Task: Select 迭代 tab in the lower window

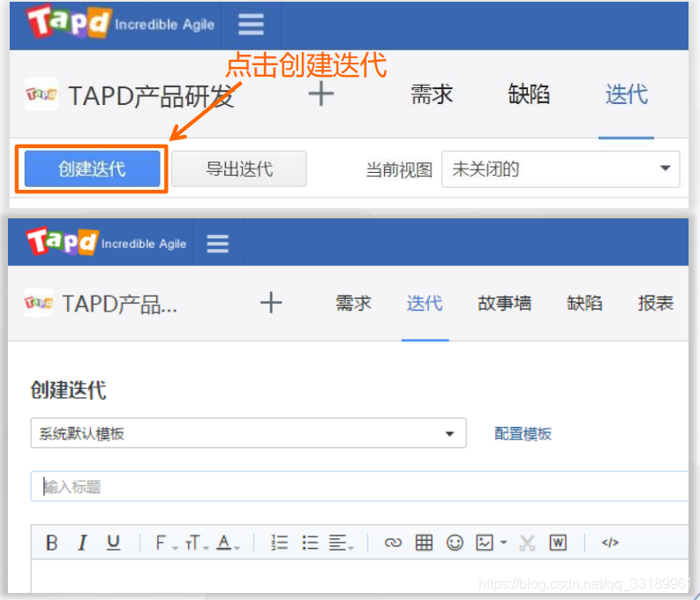Action: tap(425, 304)
